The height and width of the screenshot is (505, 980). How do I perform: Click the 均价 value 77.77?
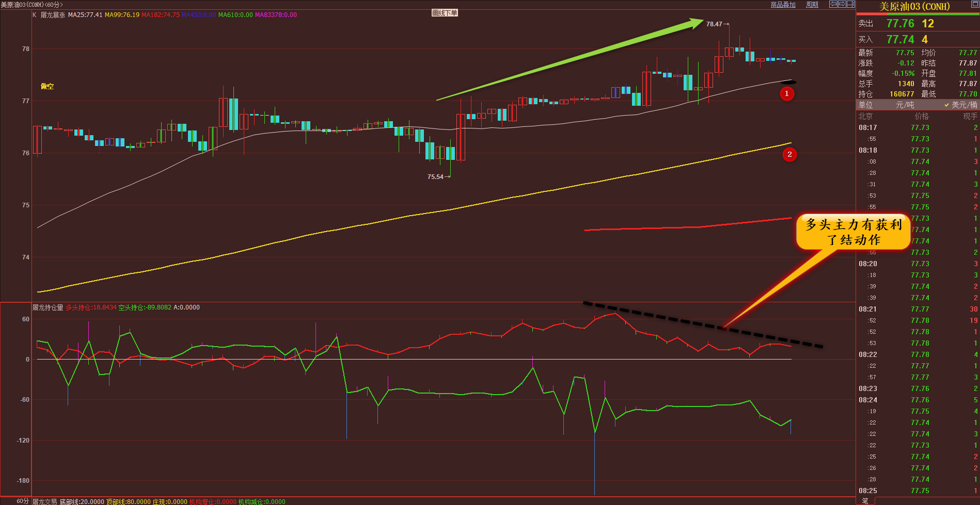point(968,53)
